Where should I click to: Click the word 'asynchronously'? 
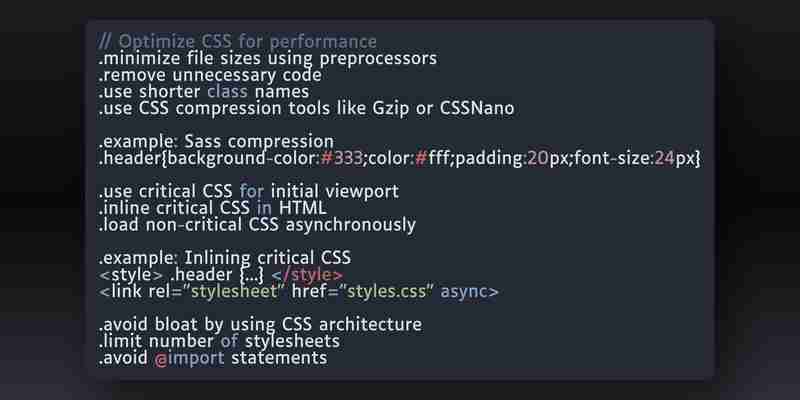(351, 225)
